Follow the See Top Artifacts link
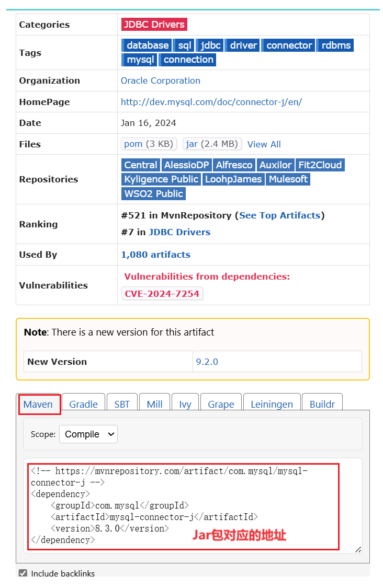The height and width of the screenshot is (588, 383). 280,216
